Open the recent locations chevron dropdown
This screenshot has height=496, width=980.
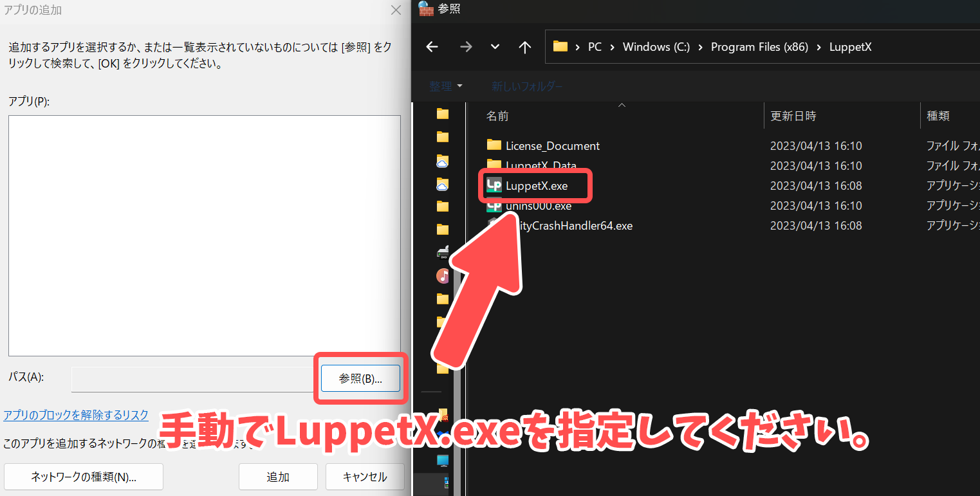tap(495, 47)
